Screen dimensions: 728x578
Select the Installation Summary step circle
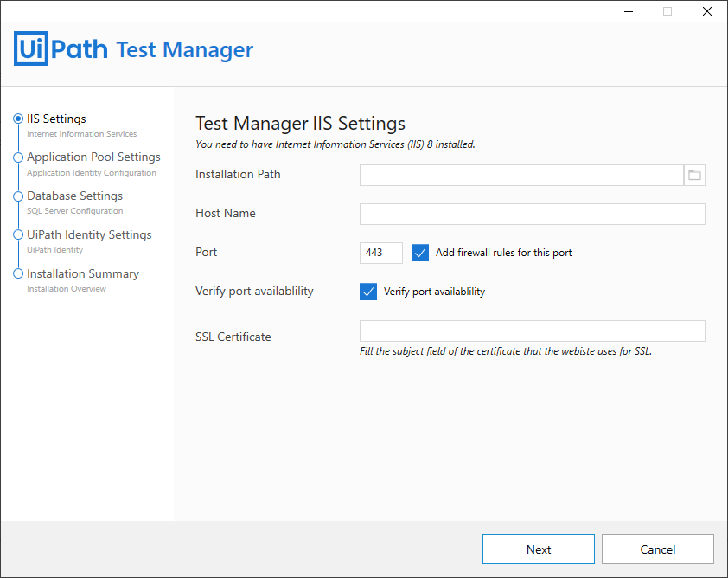point(18,274)
